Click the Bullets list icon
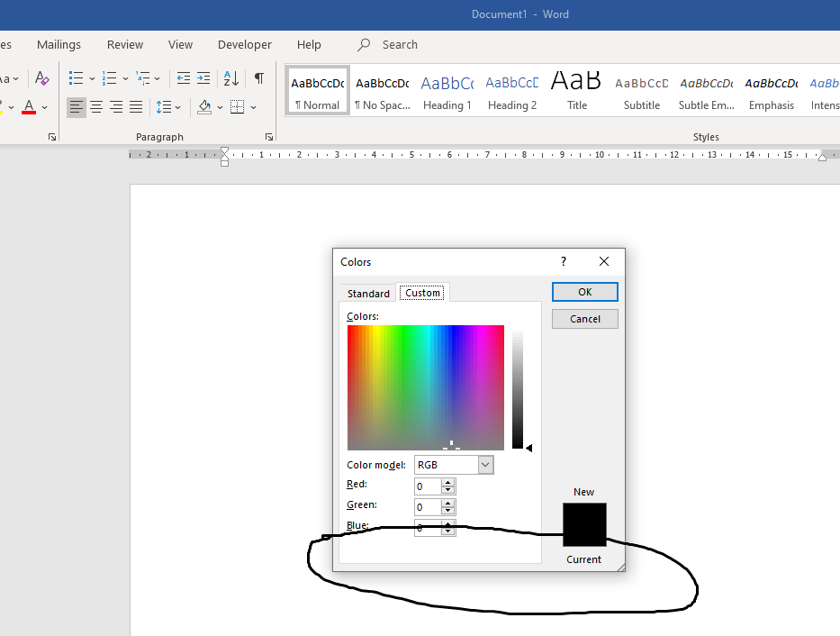The image size is (840, 636). [x=76, y=78]
